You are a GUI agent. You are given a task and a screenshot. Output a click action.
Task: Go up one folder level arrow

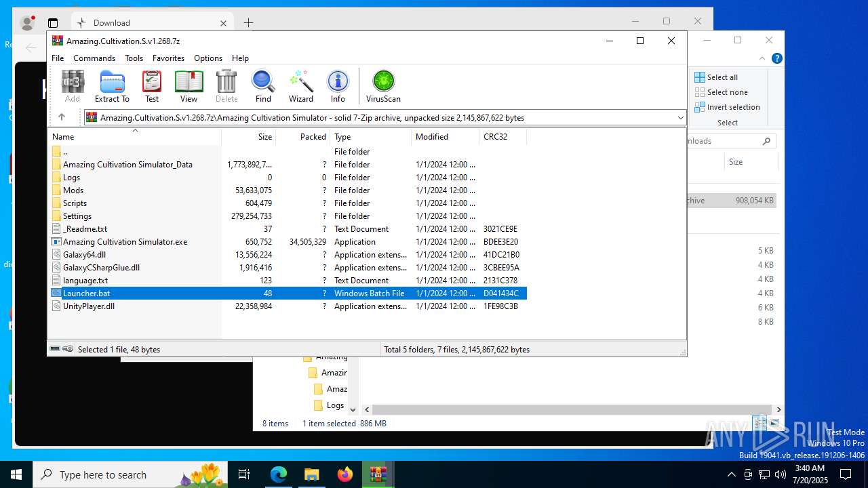[x=62, y=117]
